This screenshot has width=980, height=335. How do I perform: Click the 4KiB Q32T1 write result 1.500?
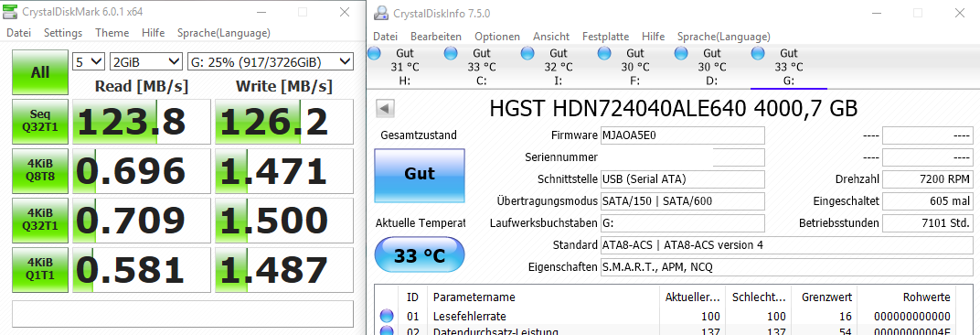click(284, 220)
